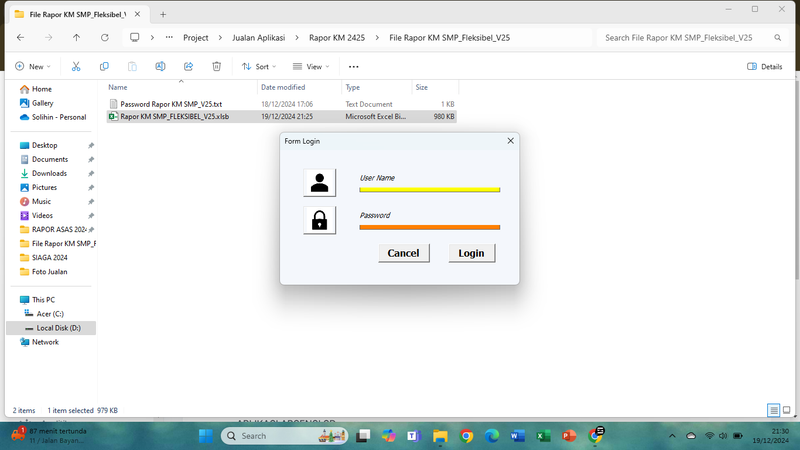Expand chevron after Rapor KM 2425 breadcrumb
The height and width of the screenshot is (450, 800).
377,38
